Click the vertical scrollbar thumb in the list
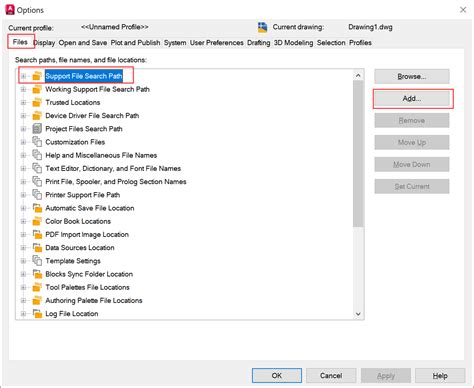This screenshot has height=388, width=474. [358, 154]
